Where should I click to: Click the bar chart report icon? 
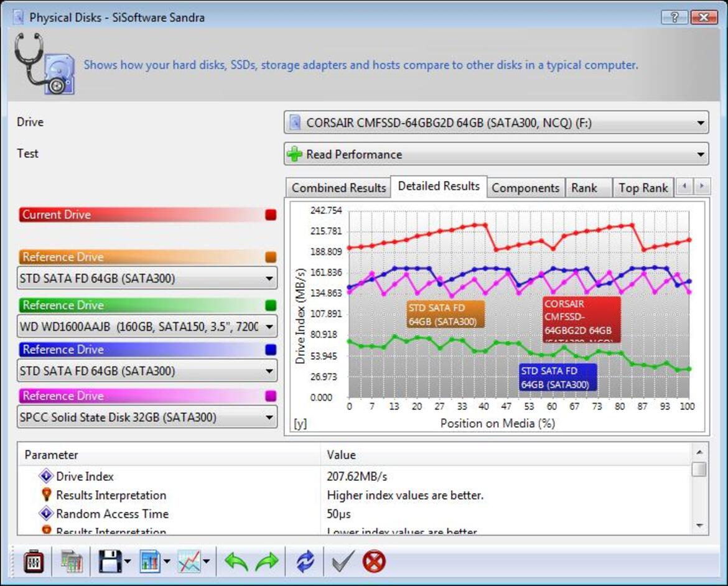pyautogui.click(x=150, y=562)
